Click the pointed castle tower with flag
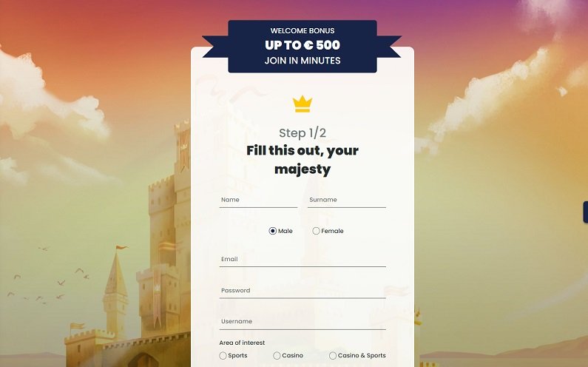Image resolution: width=588 pixels, height=367 pixels. pyautogui.click(x=116, y=289)
